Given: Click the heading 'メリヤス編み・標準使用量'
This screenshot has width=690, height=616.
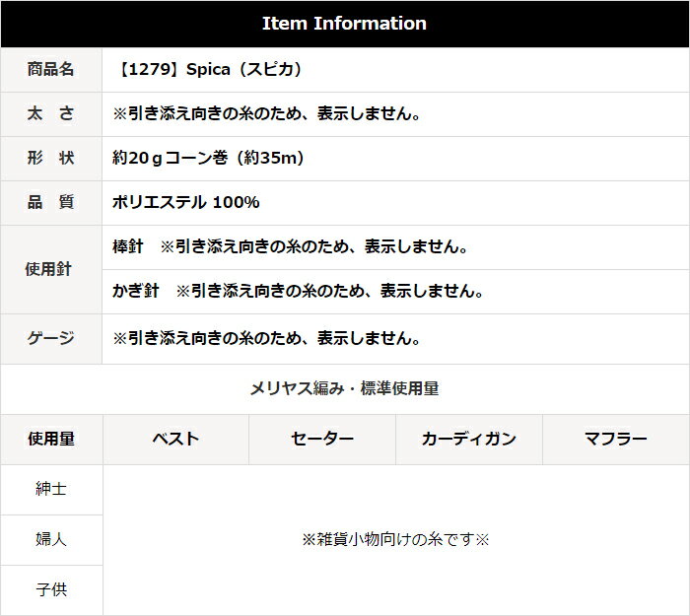Looking at the screenshot, I should tap(345, 389).
